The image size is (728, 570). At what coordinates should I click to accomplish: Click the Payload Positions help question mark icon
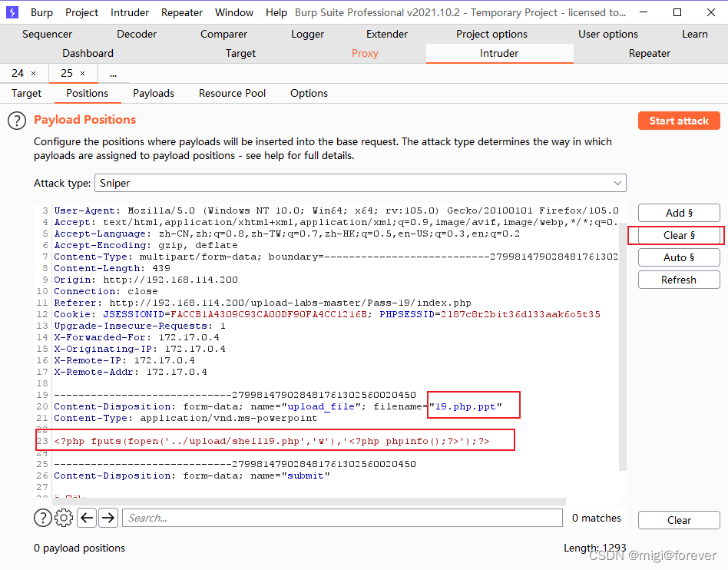coord(17,121)
